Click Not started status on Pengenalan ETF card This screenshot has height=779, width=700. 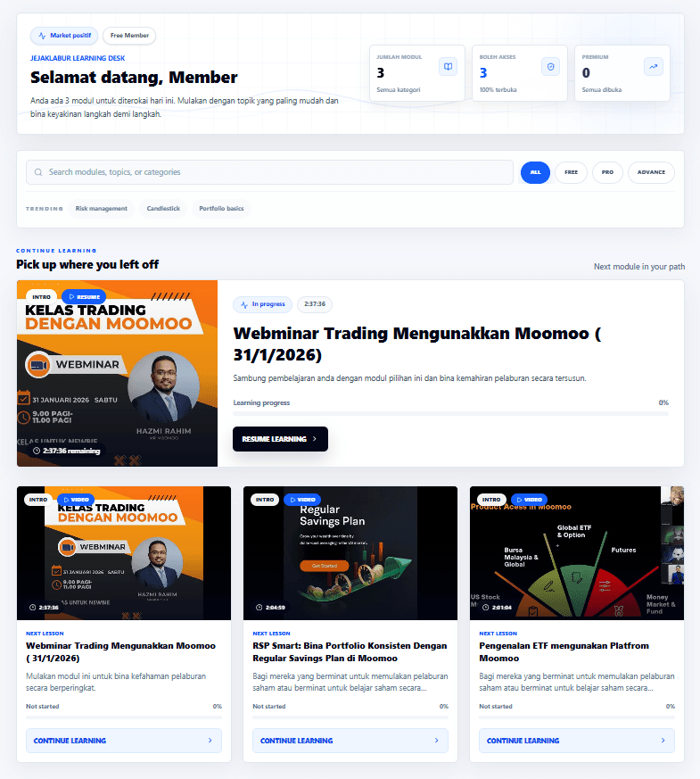pos(496,707)
